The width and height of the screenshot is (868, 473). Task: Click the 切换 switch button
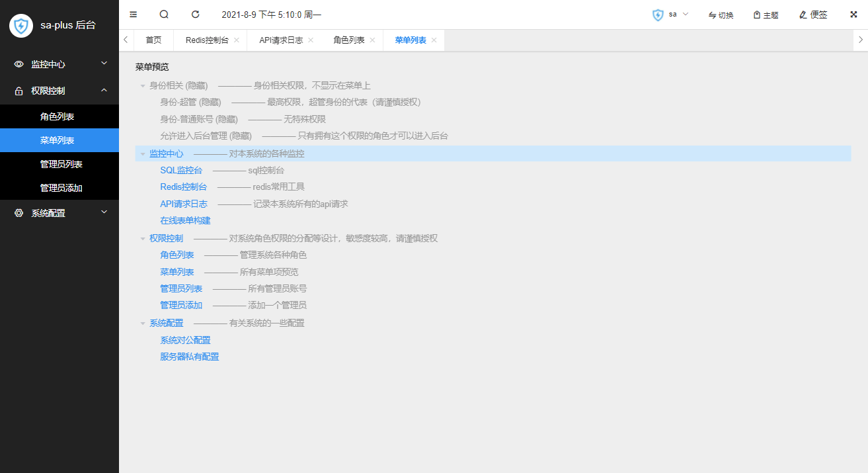click(x=721, y=15)
